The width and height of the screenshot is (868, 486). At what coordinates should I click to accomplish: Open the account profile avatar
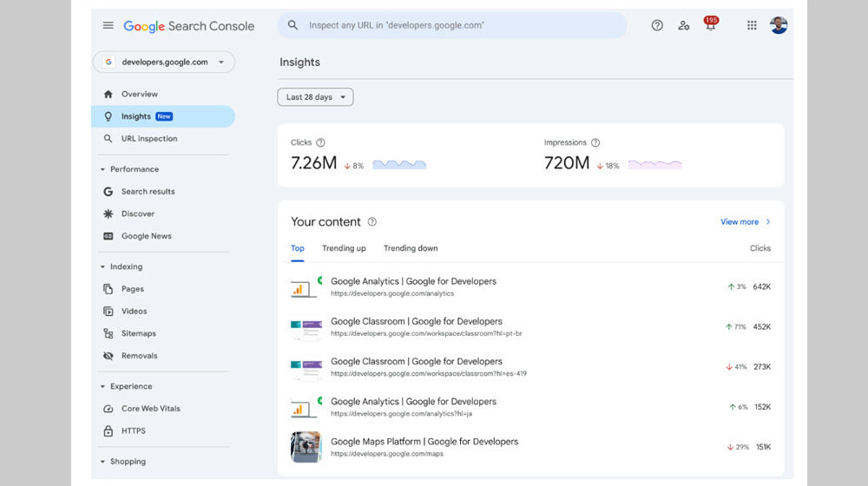[779, 25]
